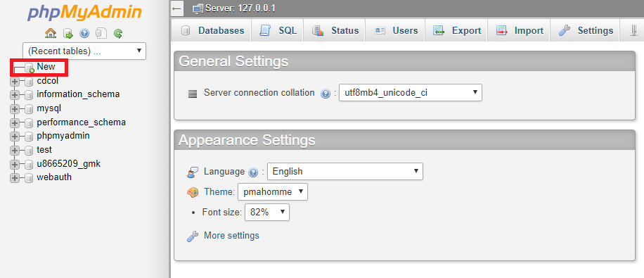
Task: Open the SQL tab
Action: (278, 30)
